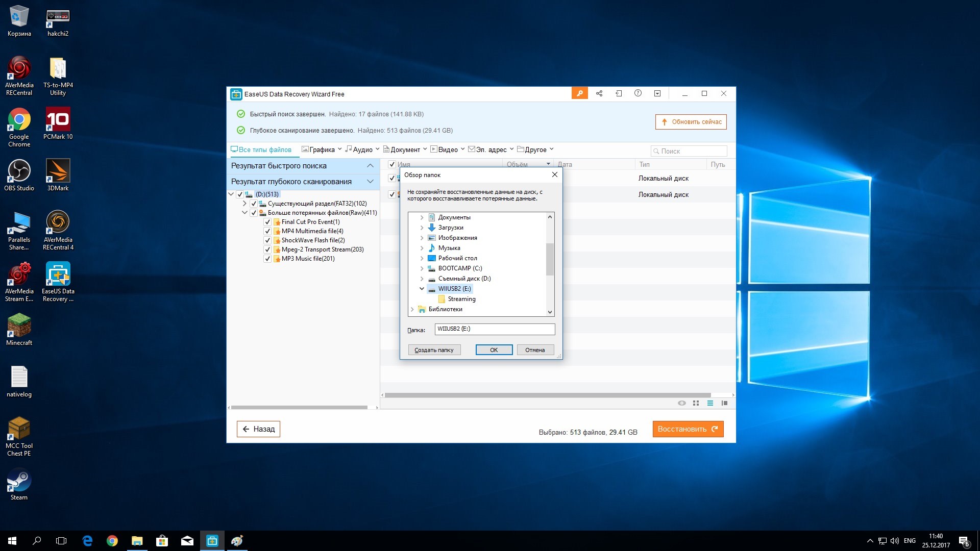This screenshot has width=980, height=551.
Task: Click the preview eye icon
Action: 681,403
